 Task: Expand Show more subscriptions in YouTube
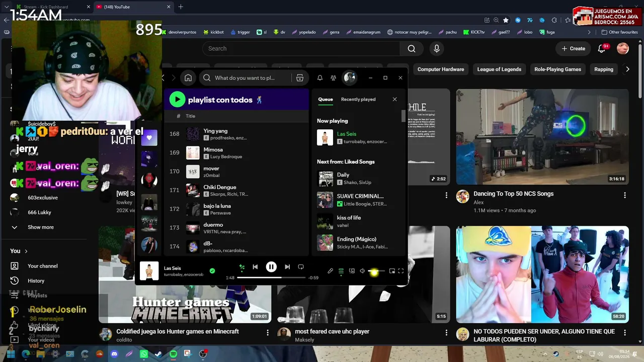pos(40,227)
